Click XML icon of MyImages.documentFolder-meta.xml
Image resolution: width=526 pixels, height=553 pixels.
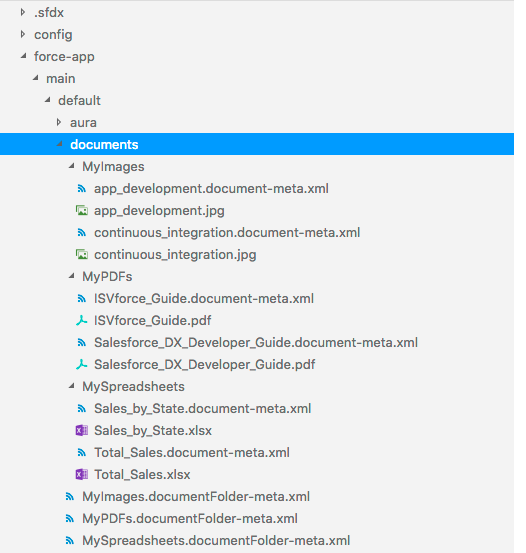[x=70, y=497]
